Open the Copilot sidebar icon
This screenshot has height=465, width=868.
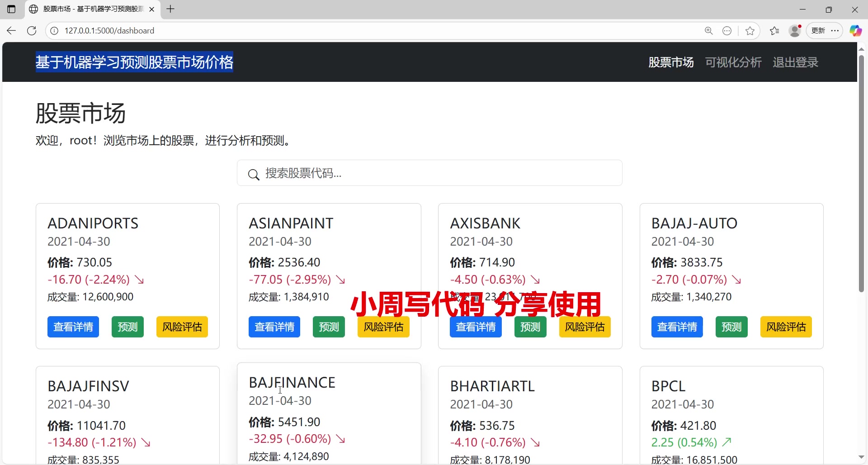pyautogui.click(x=856, y=30)
